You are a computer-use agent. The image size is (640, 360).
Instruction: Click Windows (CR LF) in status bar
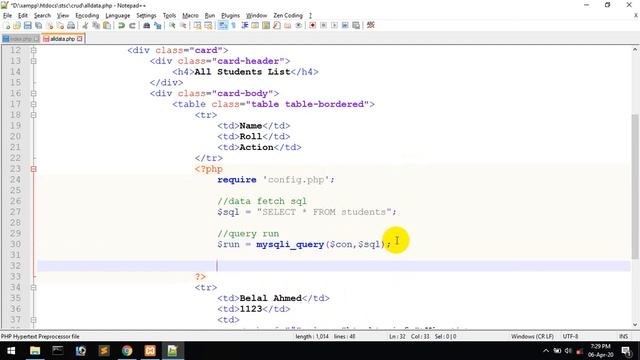tap(532, 336)
